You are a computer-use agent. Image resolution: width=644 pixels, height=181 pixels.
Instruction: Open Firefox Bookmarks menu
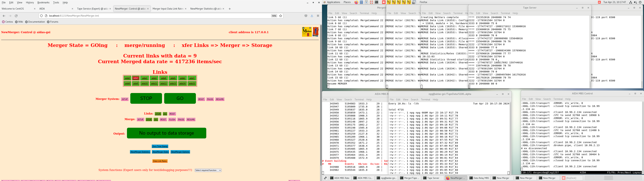[43, 3]
